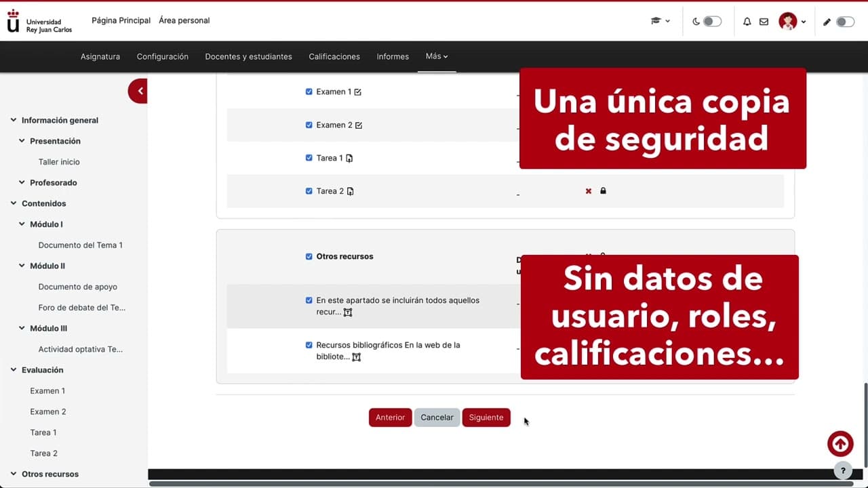Open the Configuración tab

coord(163,56)
